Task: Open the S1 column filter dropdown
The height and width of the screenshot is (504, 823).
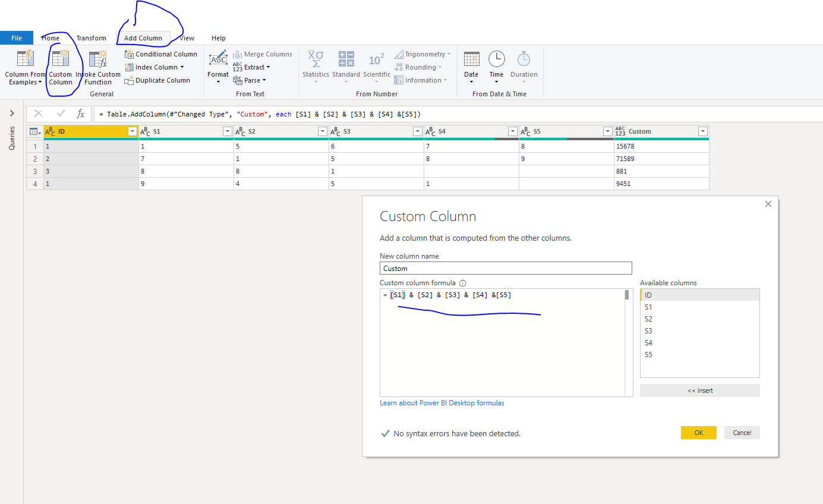Action: click(228, 131)
